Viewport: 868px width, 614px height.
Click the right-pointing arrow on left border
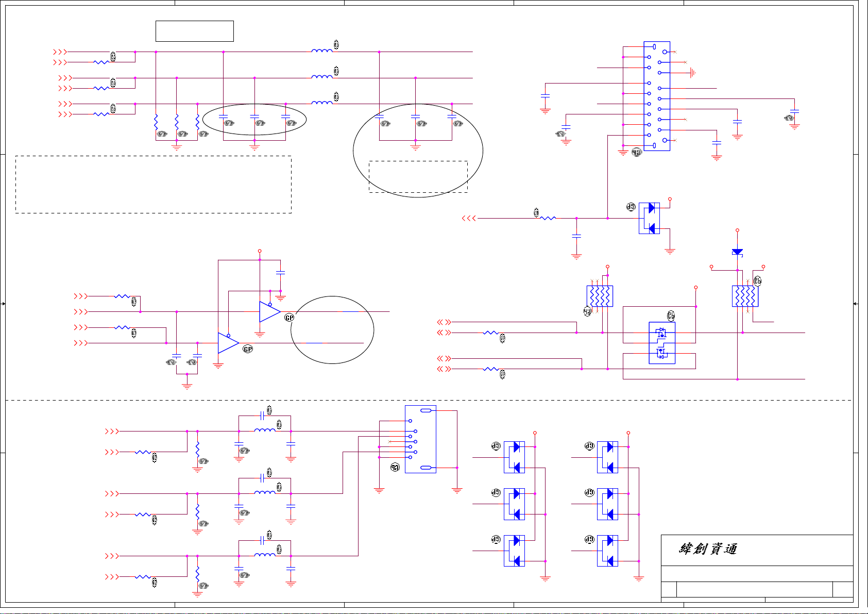3,304
